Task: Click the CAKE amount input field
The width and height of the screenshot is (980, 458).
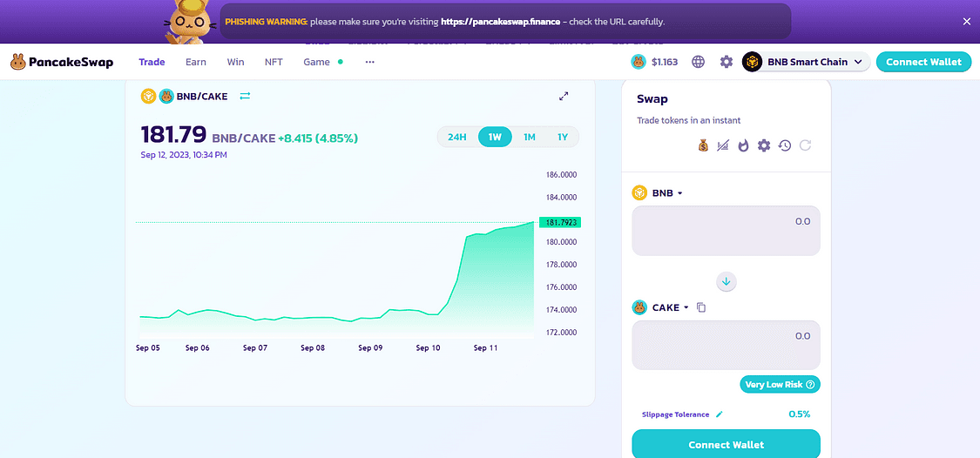Action: [x=726, y=345]
